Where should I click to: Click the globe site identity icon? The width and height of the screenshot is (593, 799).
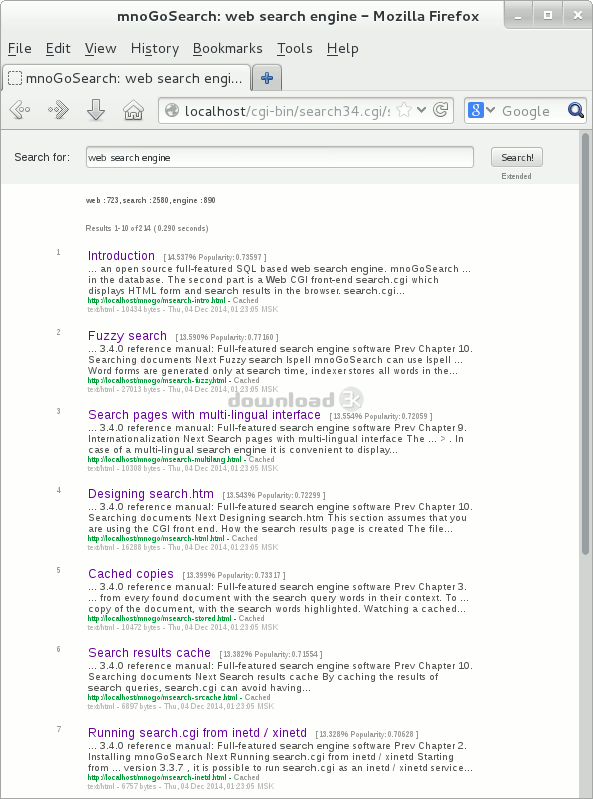pyautogui.click(x=172, y=110)
